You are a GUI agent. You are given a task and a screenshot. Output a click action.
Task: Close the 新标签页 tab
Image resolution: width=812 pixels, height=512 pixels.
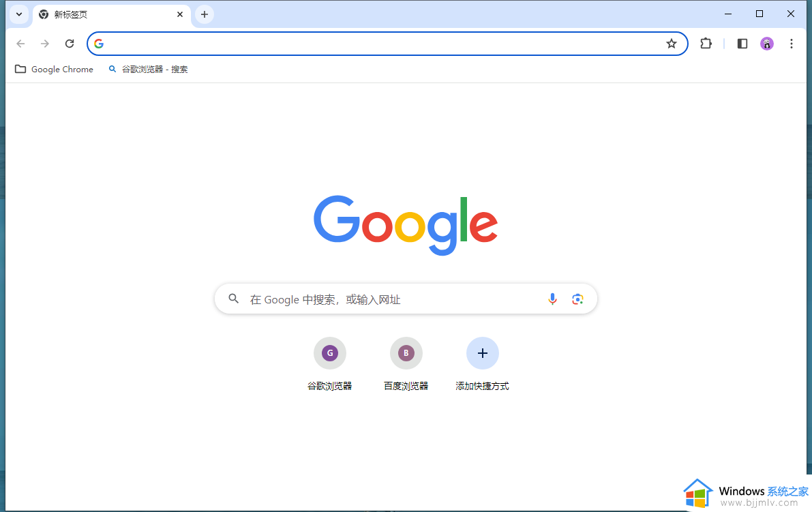point(180,14)
